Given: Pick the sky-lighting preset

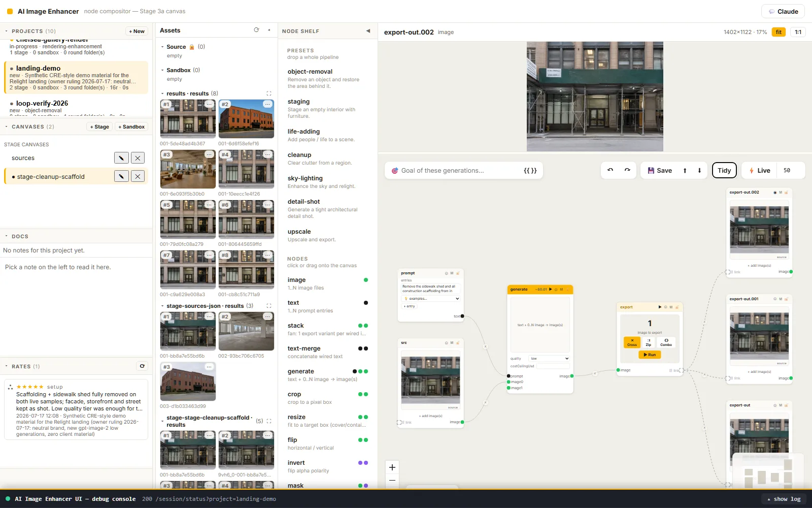Looking at the screenshot, I should click(x=327, y=182).
